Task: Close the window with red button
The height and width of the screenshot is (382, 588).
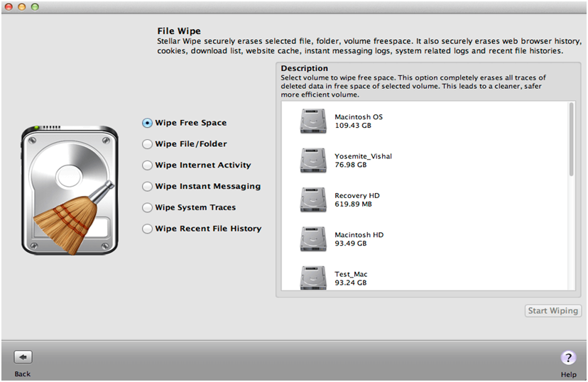Action: 9,7
